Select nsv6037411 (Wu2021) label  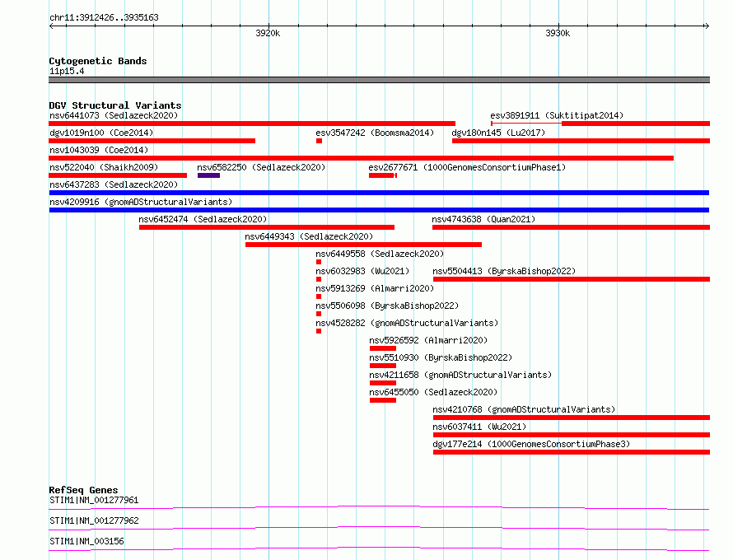tap(479, 427)
